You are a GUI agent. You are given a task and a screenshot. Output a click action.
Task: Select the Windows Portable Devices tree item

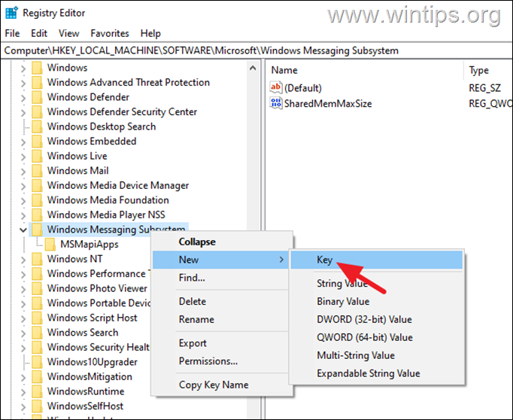click(x=99, y=303)
